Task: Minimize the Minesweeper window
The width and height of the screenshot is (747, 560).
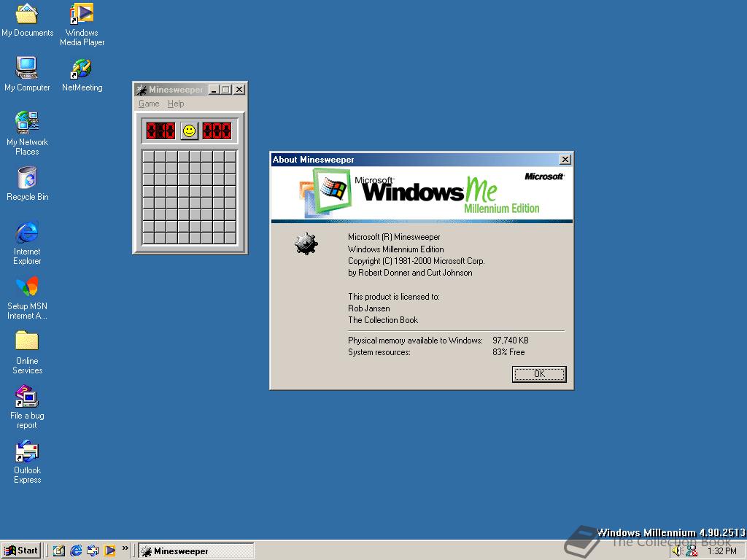Action: [214, 90]
